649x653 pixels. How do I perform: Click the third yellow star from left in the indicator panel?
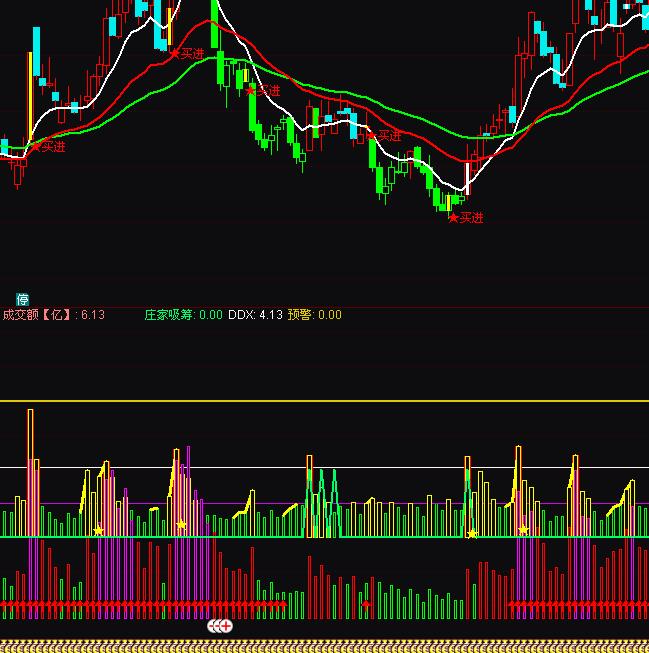click(472, 533)
